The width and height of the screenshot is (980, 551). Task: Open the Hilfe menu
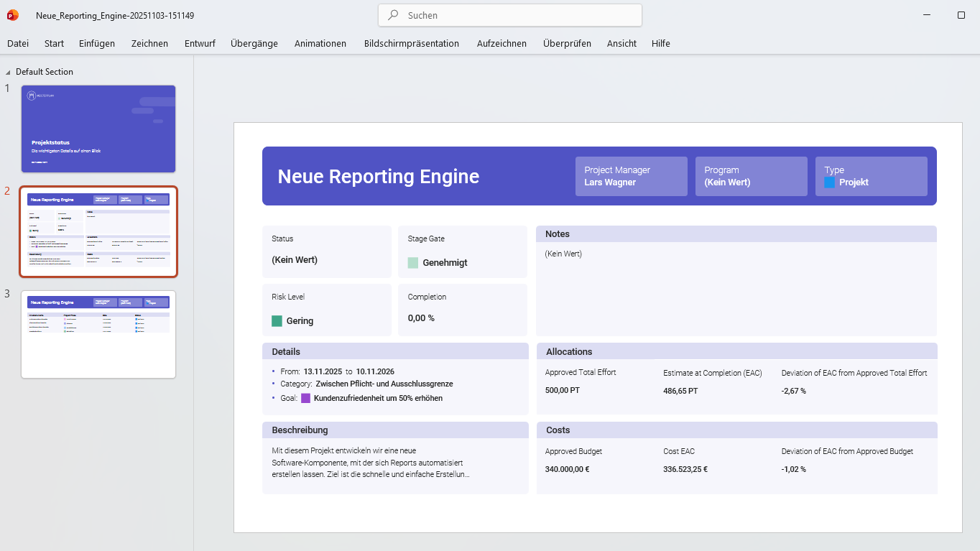(660, 43)
